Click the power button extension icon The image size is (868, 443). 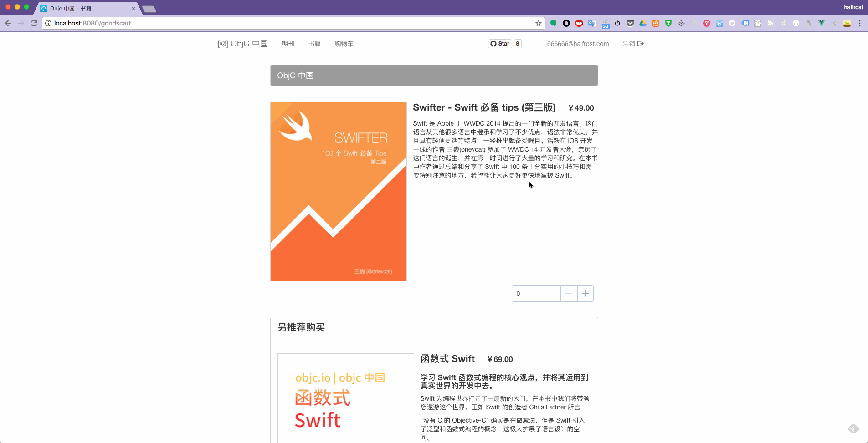617,23
